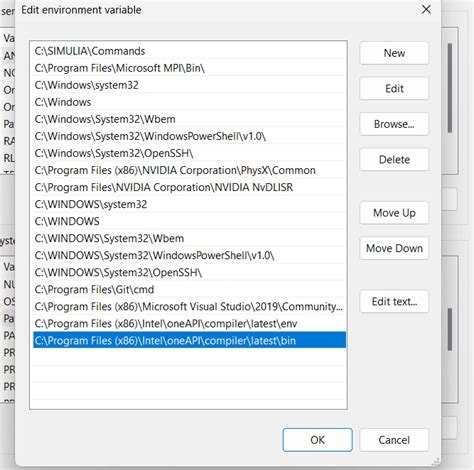Select the C:\WINDOWS\system32 uppercase entry
The height and width of the screenshot is (470, 474).
pyautogui.click(x=189, y=204)
